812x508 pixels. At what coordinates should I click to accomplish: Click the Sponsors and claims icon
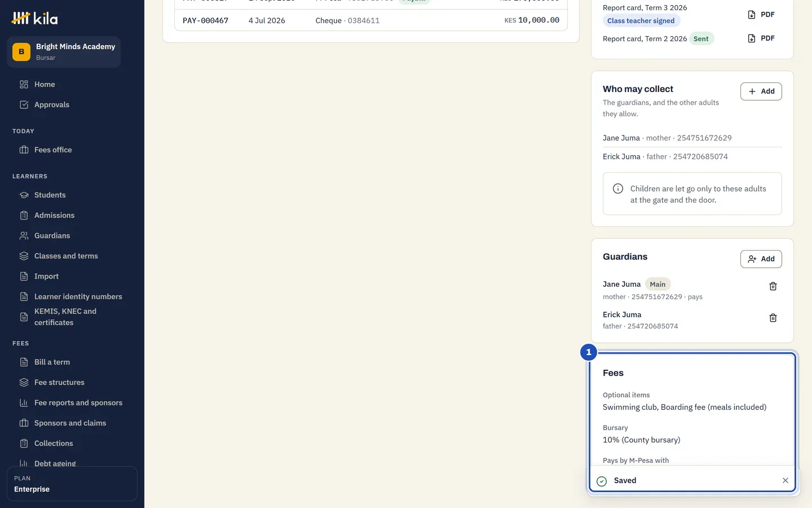click(x=24, y=423)
